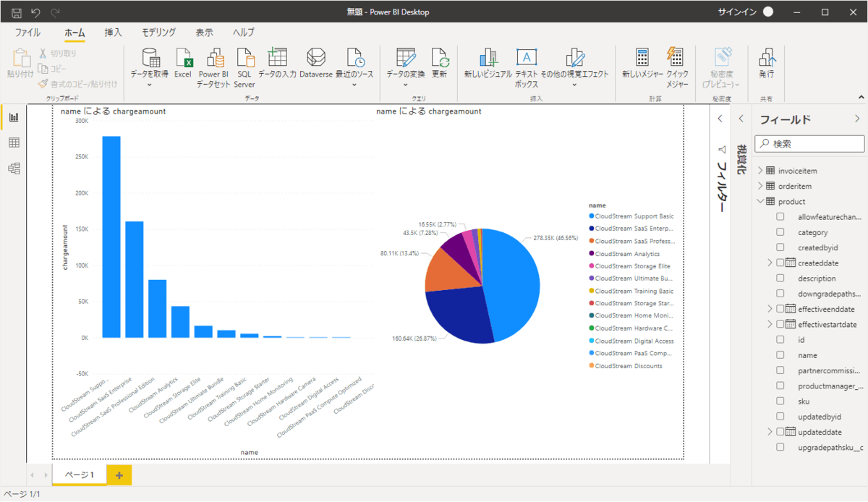Click サインイン to sign in
Viewport: 868px width, 502px height.
pyautogui.click(x=737, y=12)
